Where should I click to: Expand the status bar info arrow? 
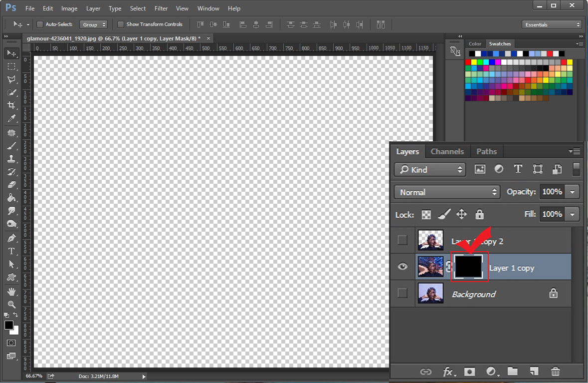(144, 376)
